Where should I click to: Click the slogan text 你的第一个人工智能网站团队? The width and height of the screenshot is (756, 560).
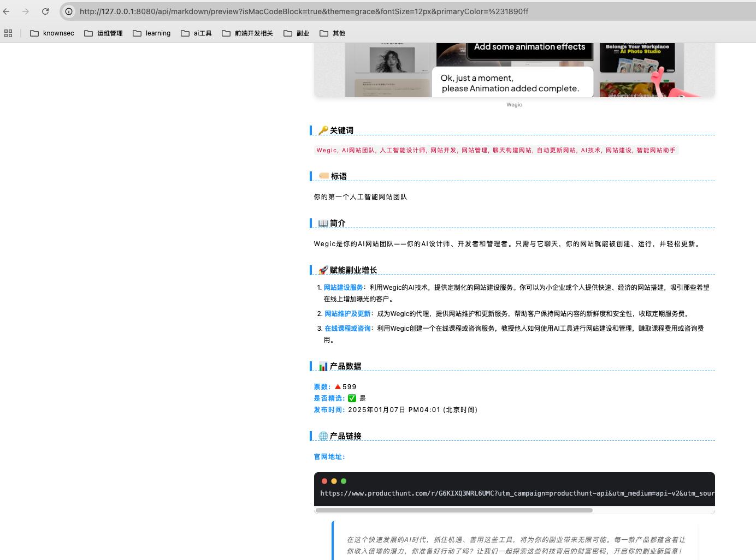pyautogui.click(x=361, y=197)
